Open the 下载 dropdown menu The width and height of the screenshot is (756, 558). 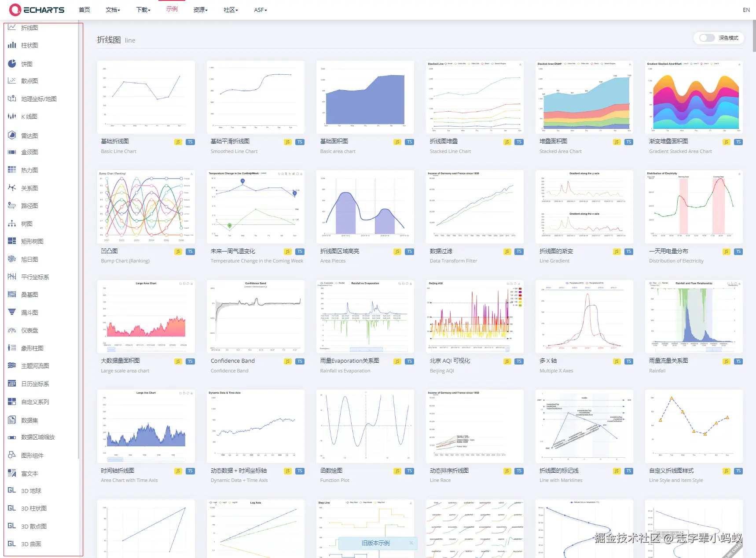[143, 10]
